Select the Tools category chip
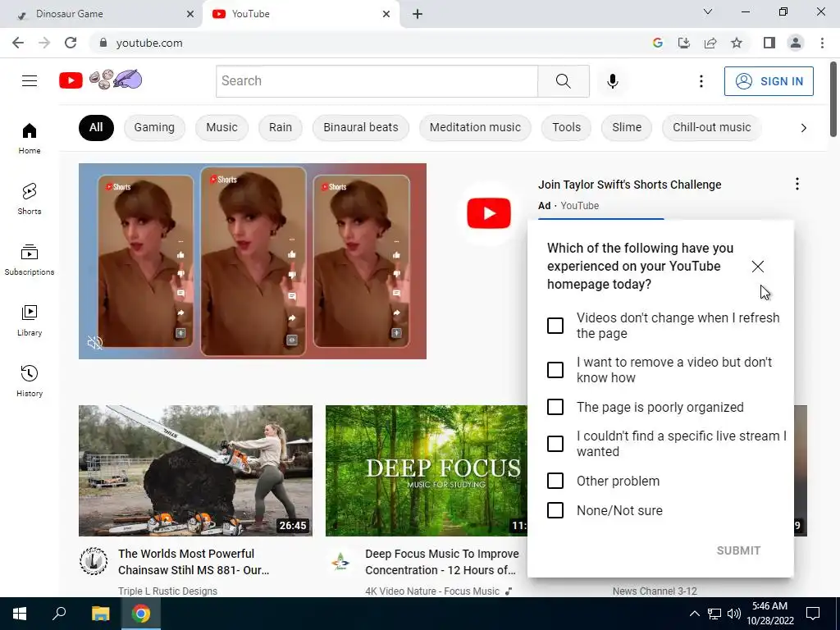This screenshot has height=630, width=840. (x=566, y=127)
